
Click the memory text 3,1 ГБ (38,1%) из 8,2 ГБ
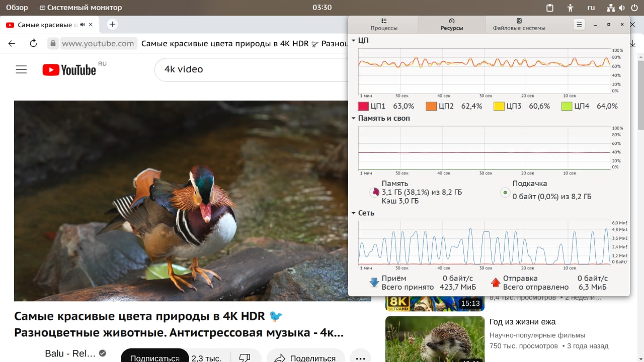click(422, 193)
